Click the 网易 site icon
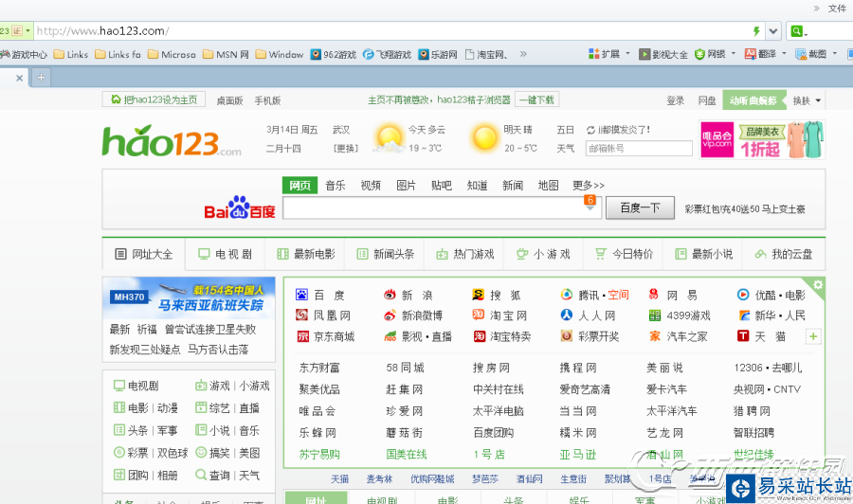853x504 pixels. (x=654, y=295)
